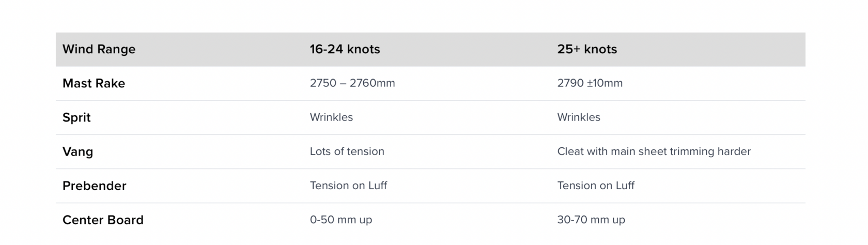This screenshot has height=245, width=868.
Task: Click the word Luff in the 25+ column
Action: pos(625,186)
